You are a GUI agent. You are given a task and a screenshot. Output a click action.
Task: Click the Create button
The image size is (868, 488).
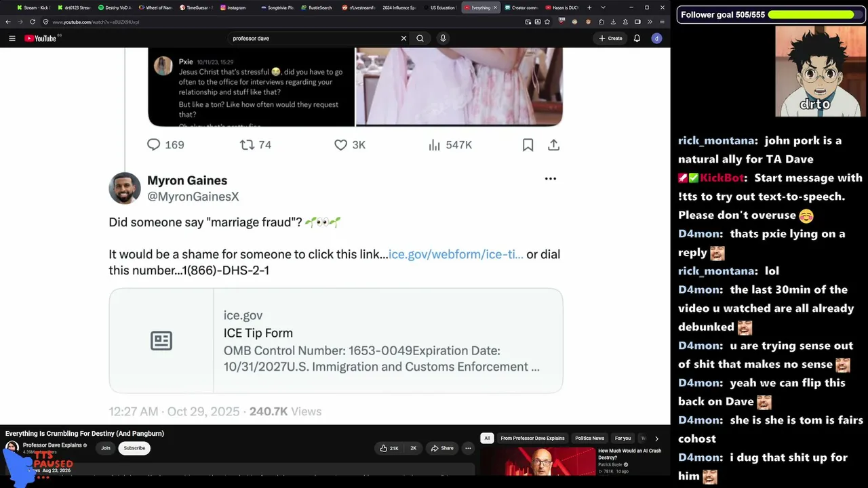610,39
